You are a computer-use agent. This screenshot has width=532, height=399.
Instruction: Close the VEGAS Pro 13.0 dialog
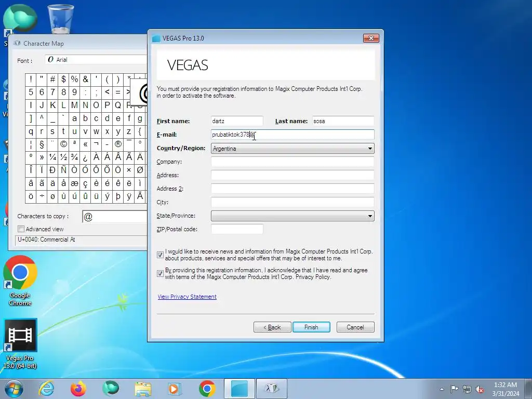coord(371,38)
